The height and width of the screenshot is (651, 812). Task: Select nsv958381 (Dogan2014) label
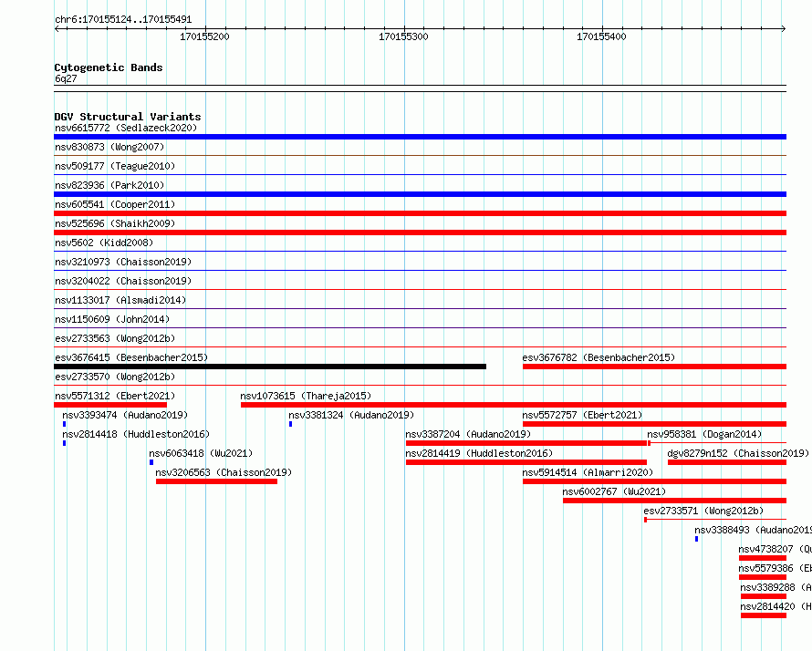[x=705, y=434]
